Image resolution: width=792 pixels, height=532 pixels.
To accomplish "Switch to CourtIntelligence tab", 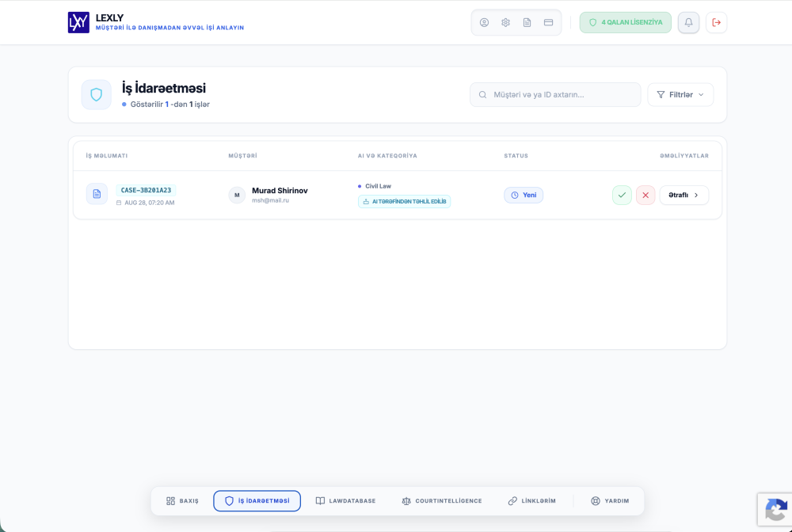I will (442, 500).
